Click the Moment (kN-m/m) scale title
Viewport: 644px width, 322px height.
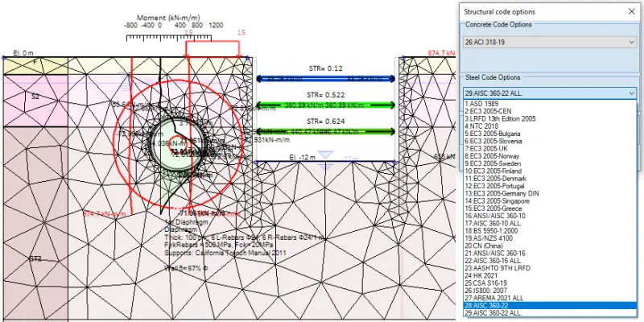[168, 18]
